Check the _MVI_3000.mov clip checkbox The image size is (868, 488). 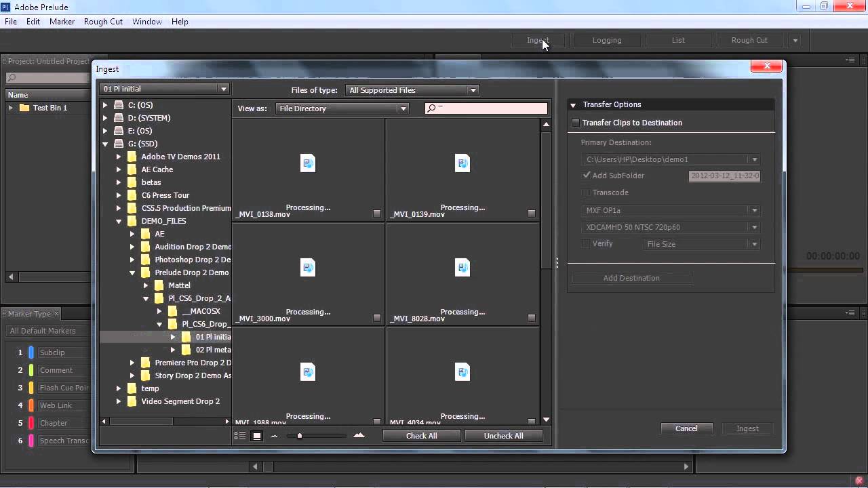tap(377, 318)
